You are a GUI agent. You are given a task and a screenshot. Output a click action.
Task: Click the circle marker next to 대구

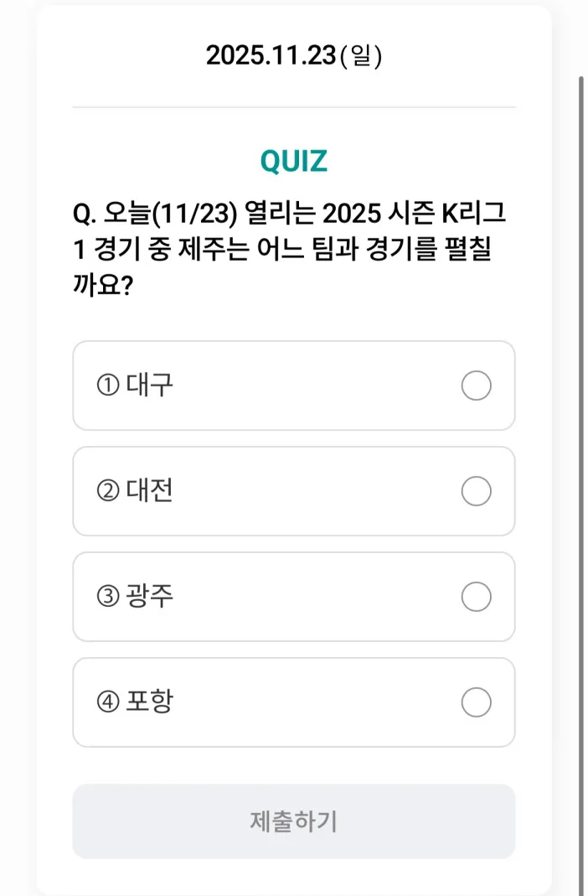coord(476,386)
